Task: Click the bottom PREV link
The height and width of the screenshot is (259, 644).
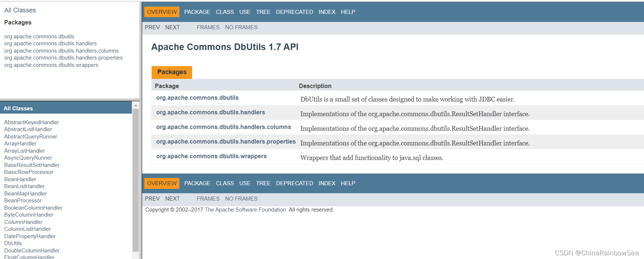Action: (x=152, y=199)
